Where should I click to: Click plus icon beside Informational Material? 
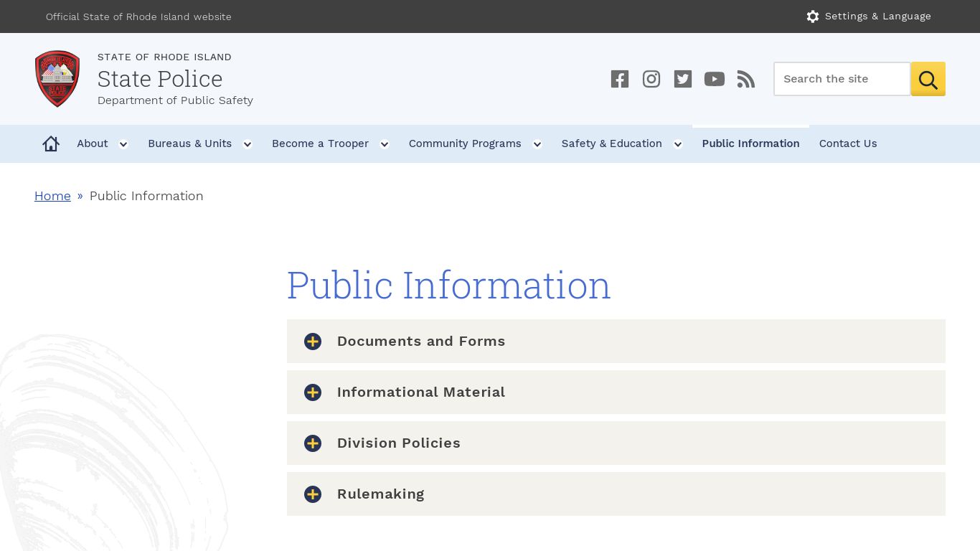[313, 392]
